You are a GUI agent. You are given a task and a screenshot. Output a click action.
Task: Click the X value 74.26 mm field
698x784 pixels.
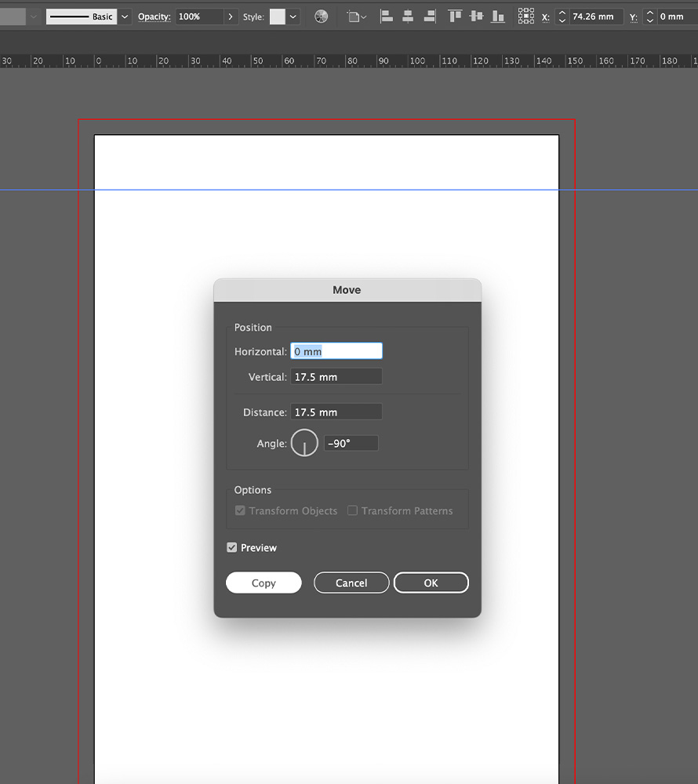[x=597, y=16]
